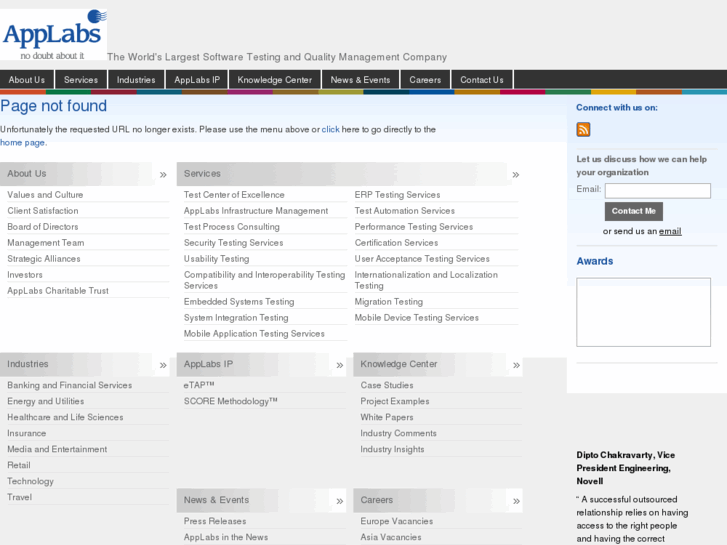Expand the Careers section arrow
The image size is (727, 545).
pos(516,501)
